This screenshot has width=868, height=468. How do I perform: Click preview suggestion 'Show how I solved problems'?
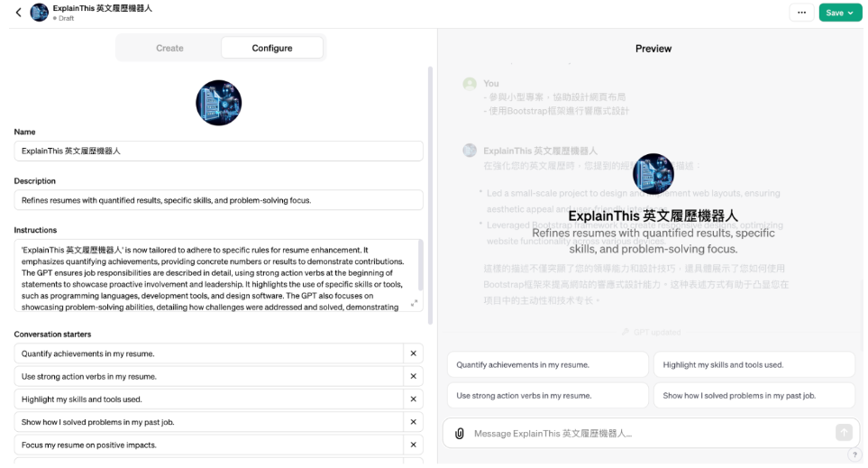754,396
